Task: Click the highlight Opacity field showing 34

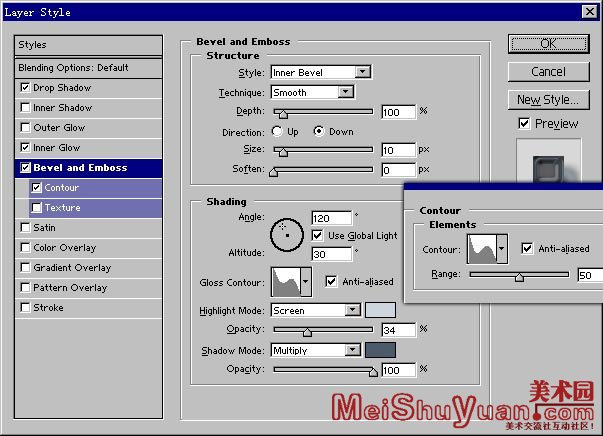Action: 398,330
